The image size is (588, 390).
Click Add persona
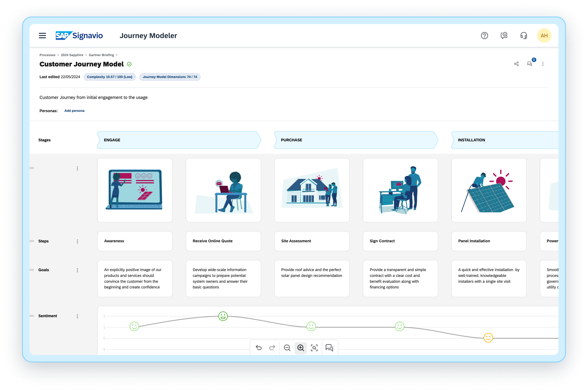coord(74,111)
